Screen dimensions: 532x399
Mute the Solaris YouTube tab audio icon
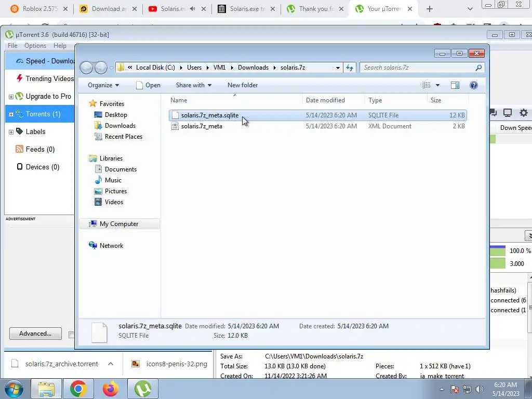coord(192,9)
